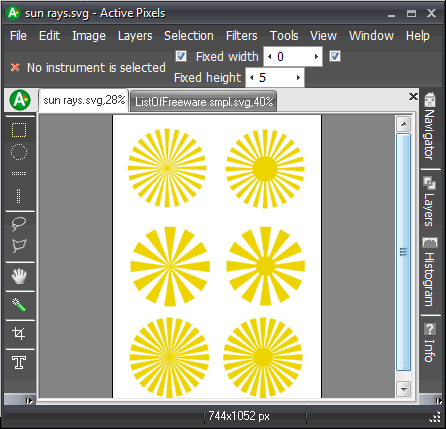The image size is (446, 429).
Task: Click the vertical scrollbar thumb
Action: point(404,252)
